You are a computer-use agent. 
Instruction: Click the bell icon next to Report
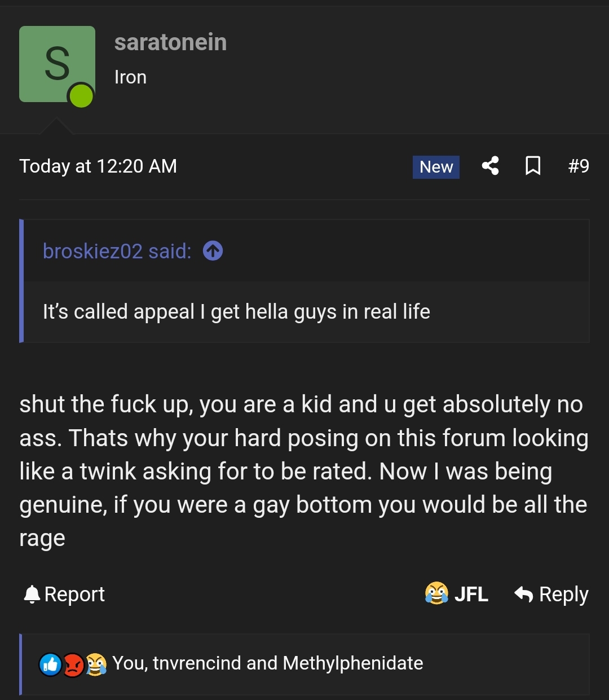(x=32, y=593)
